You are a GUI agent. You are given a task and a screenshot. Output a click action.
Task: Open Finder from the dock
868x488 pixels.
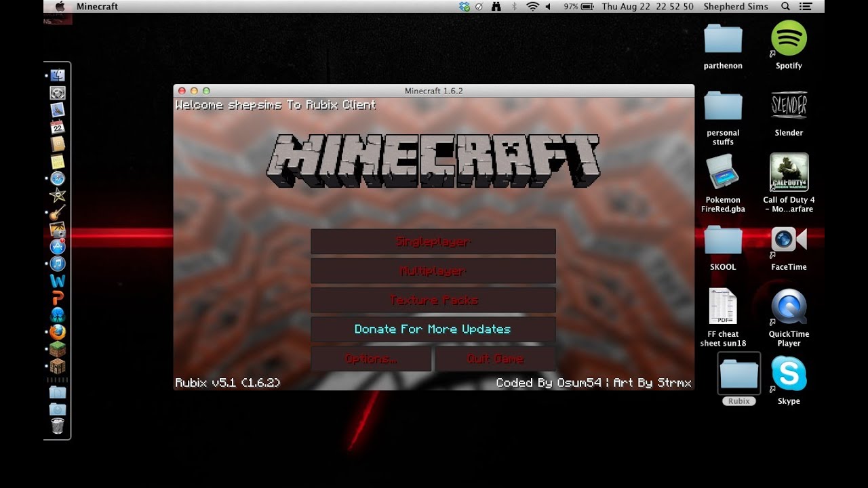(58, 76)
